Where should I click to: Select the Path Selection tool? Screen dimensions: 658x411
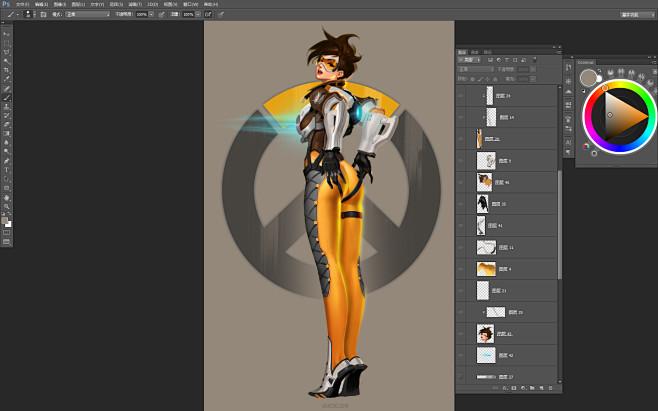click(6, 179)
